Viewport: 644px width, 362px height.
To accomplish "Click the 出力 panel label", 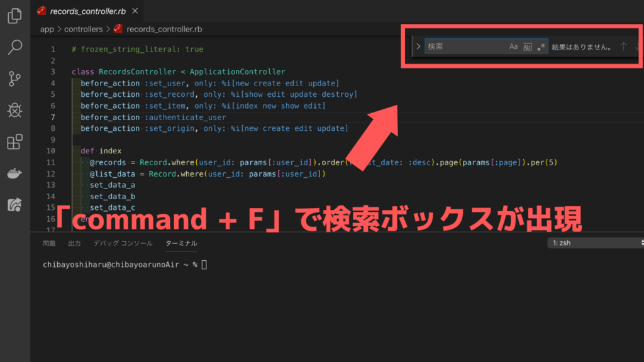I will point(74,243).
